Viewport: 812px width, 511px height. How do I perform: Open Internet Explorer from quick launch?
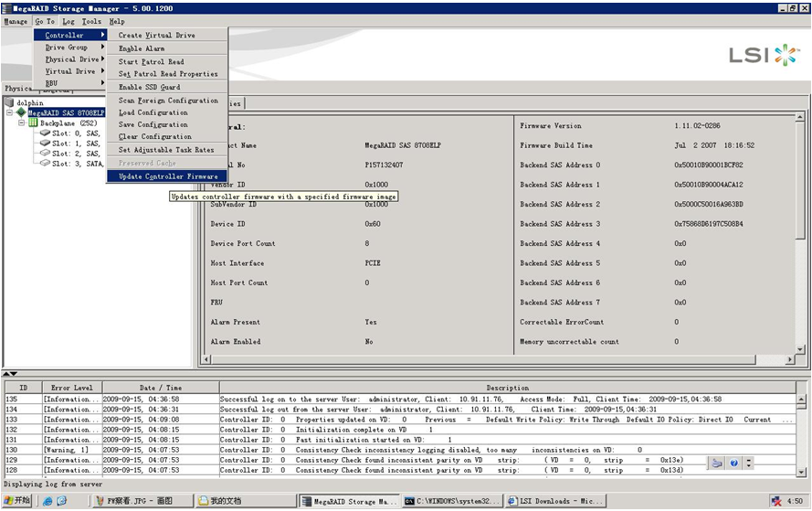tap(47, 501)
